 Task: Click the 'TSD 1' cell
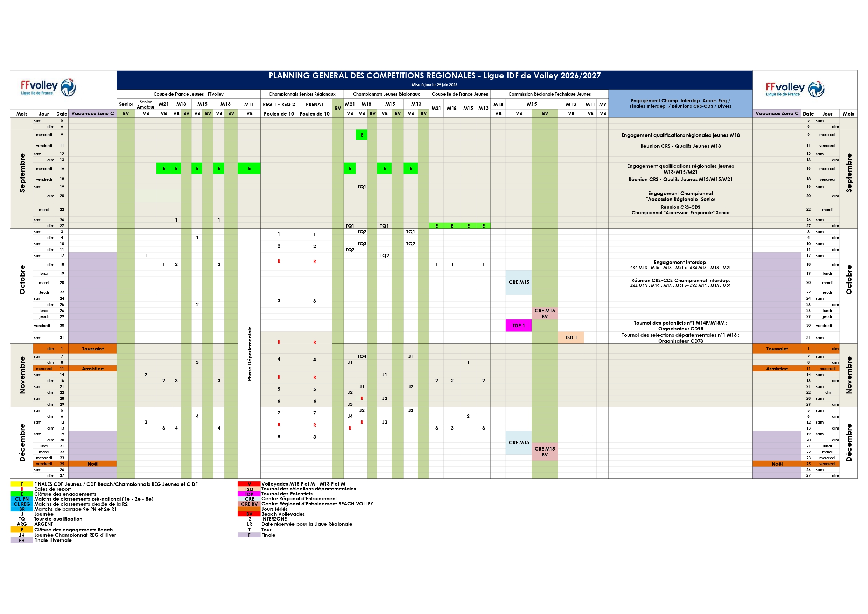tap(571, 337)
